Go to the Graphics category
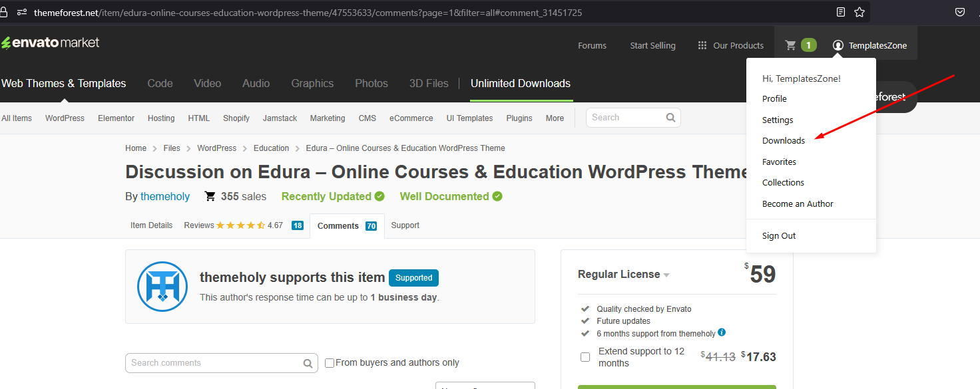The width and height of the screenshot is (980, 389). (x=312, y=83)
